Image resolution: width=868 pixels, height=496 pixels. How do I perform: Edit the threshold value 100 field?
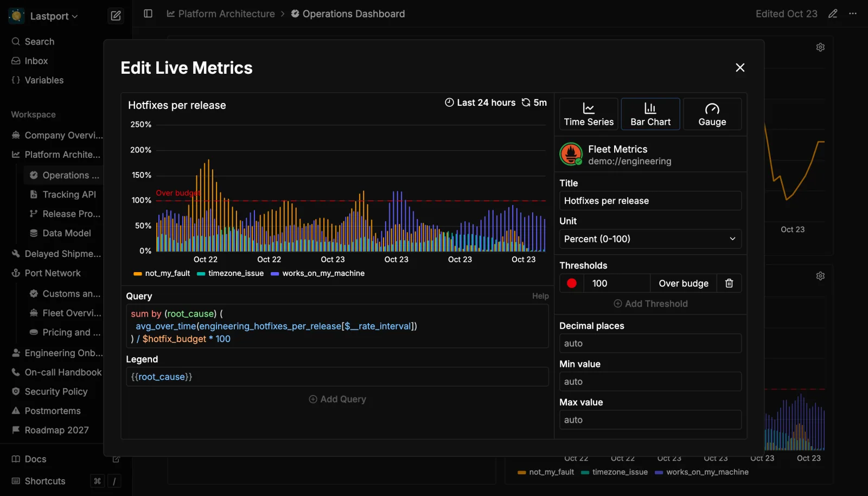pyautogui.click(x=617, y=283)
